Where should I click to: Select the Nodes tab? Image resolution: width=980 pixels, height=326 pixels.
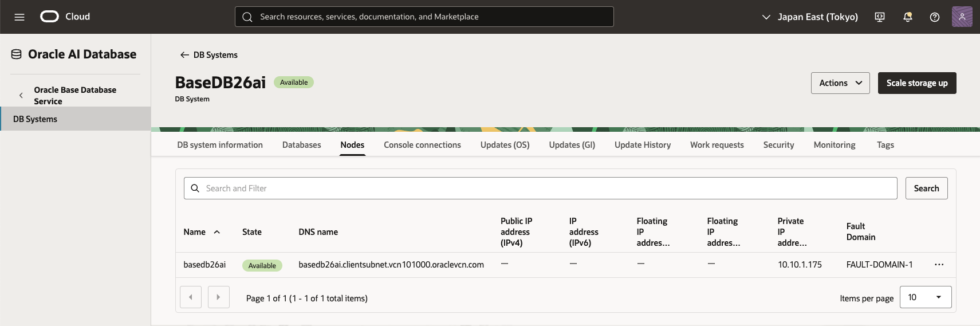click(x=352, y=145)
